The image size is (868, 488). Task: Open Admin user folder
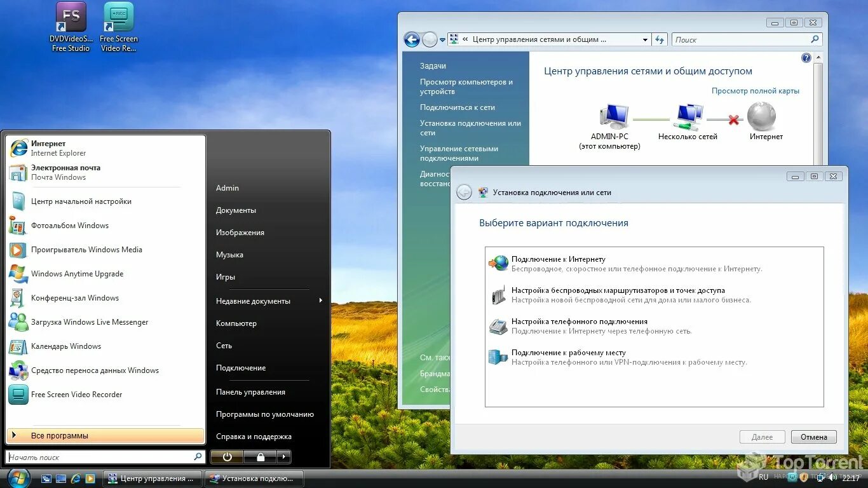point(227,188)
